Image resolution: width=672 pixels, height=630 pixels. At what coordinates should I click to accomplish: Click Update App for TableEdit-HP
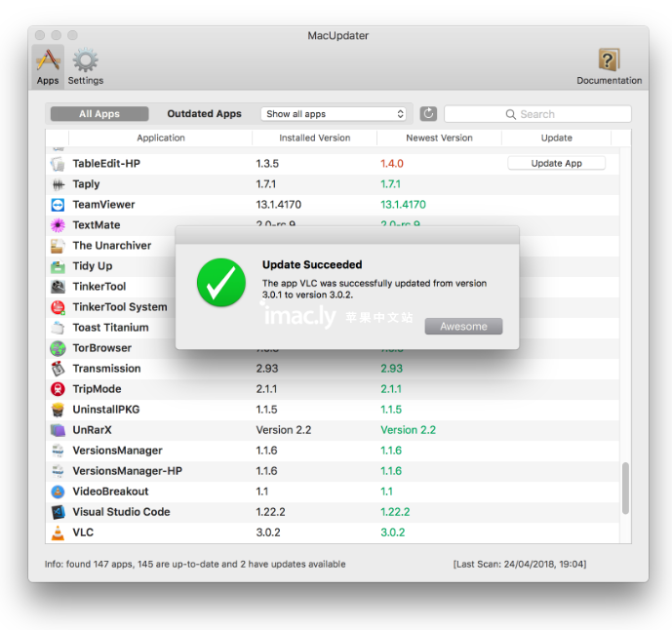556,163
